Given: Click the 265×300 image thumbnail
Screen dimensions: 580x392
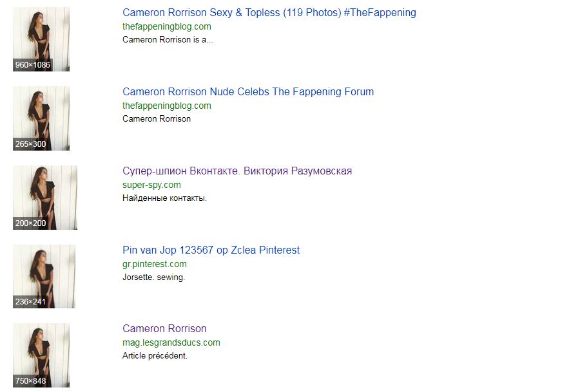Looking at the screenshot, I should click(x=41, y=118).
